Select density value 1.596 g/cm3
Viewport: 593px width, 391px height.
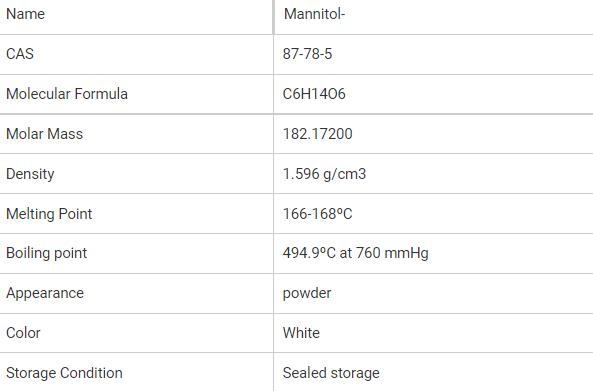(x=324, y=174)
